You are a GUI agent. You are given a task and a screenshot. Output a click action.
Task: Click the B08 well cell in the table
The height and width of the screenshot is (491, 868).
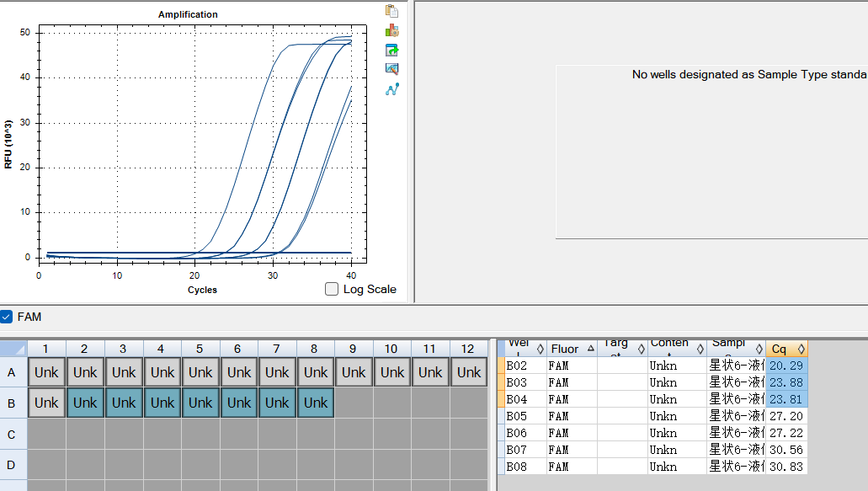[x=525, y=466]
